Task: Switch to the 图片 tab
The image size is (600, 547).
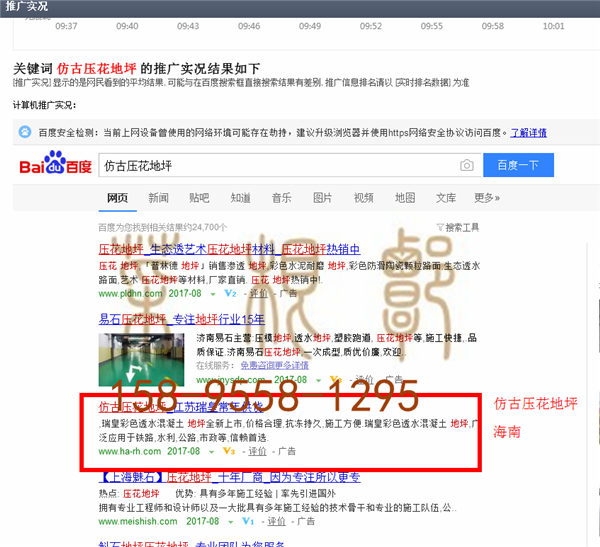Action: [322, 198]
